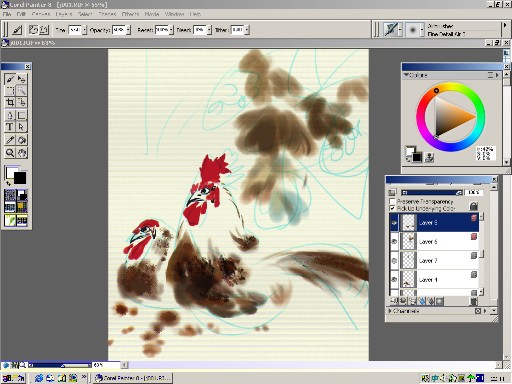This screenshot has width=512, height=384.
Task: Select the Grabber hand tool
Action: pyautogui.click(x=22, y=153)
